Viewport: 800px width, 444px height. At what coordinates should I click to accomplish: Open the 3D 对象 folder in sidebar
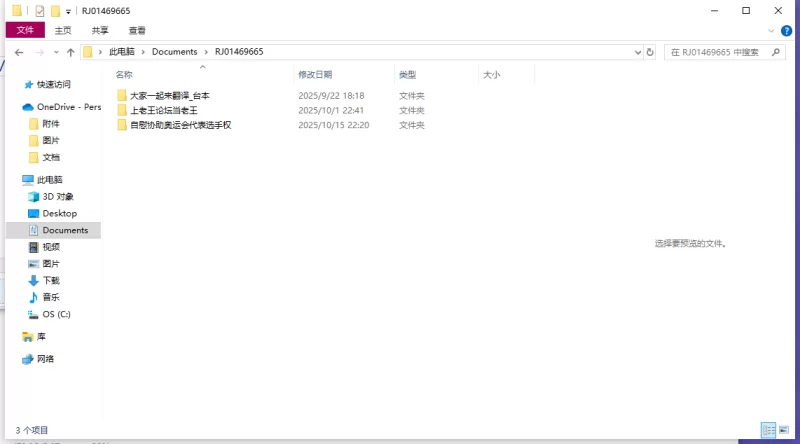[58, 197]
